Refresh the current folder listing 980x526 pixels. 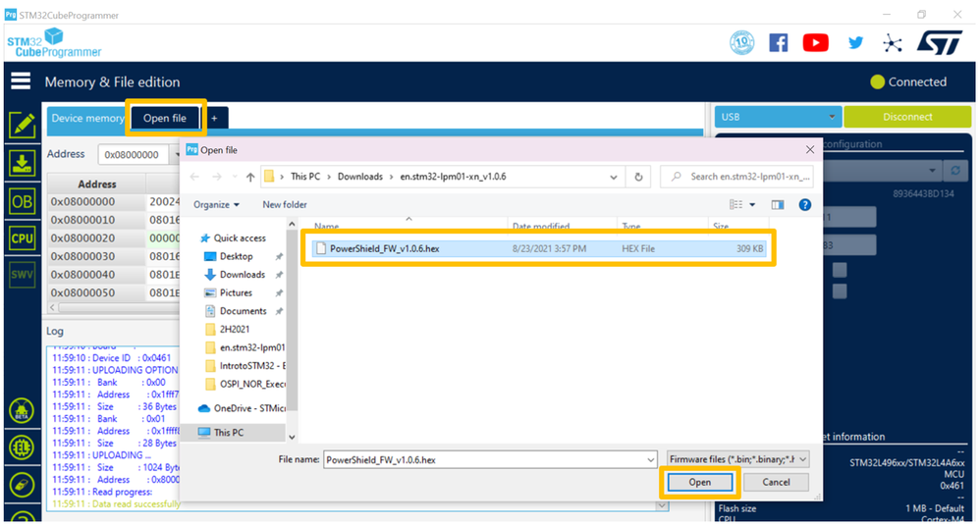(x=638, y=177)
